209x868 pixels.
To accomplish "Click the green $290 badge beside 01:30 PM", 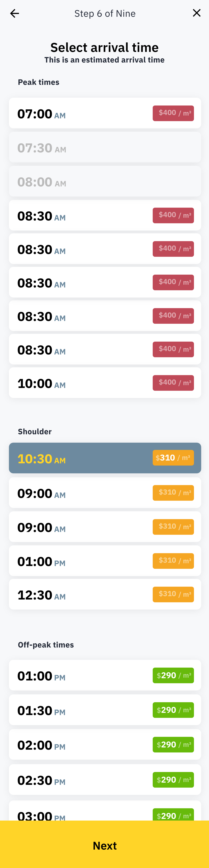I will point(173,710).
